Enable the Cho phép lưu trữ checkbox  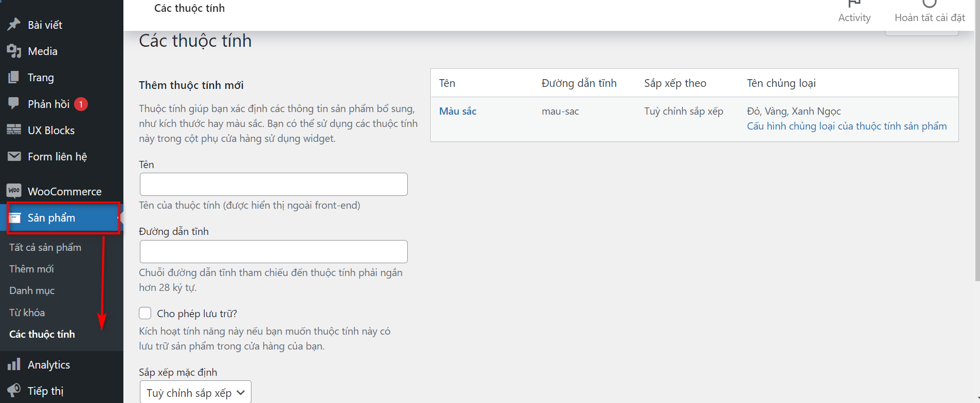pos(145,313)
